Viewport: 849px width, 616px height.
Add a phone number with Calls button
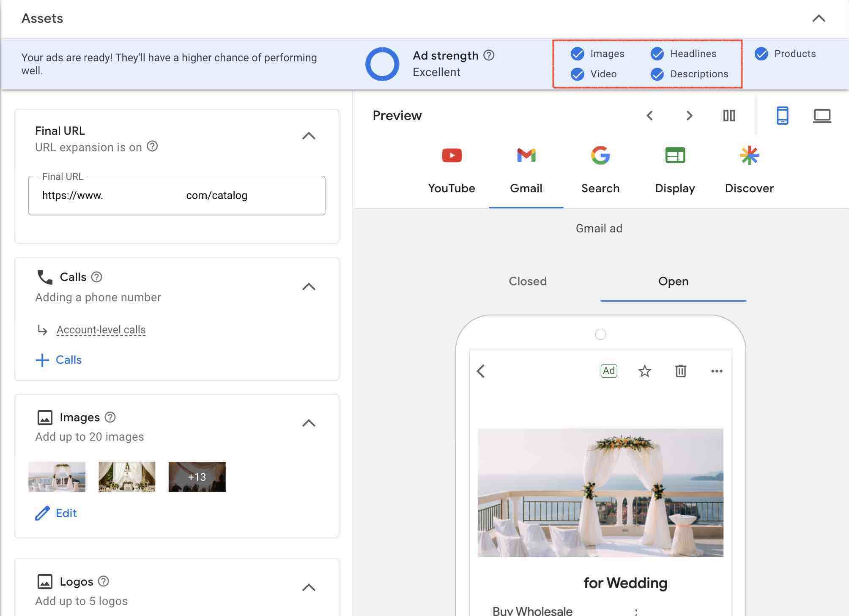coord(58,360)
